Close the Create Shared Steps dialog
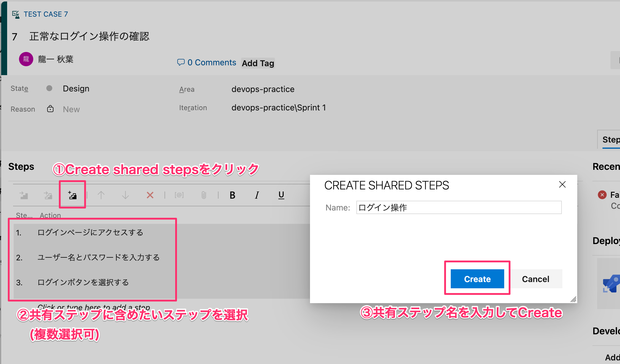 pos(562,185)
